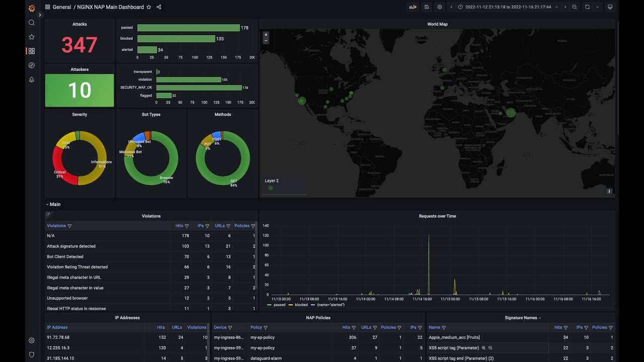Filter the NAP Policies Device column
Image resolution: width=644 pixels, height=362 pixels.
tap(230, 328)
